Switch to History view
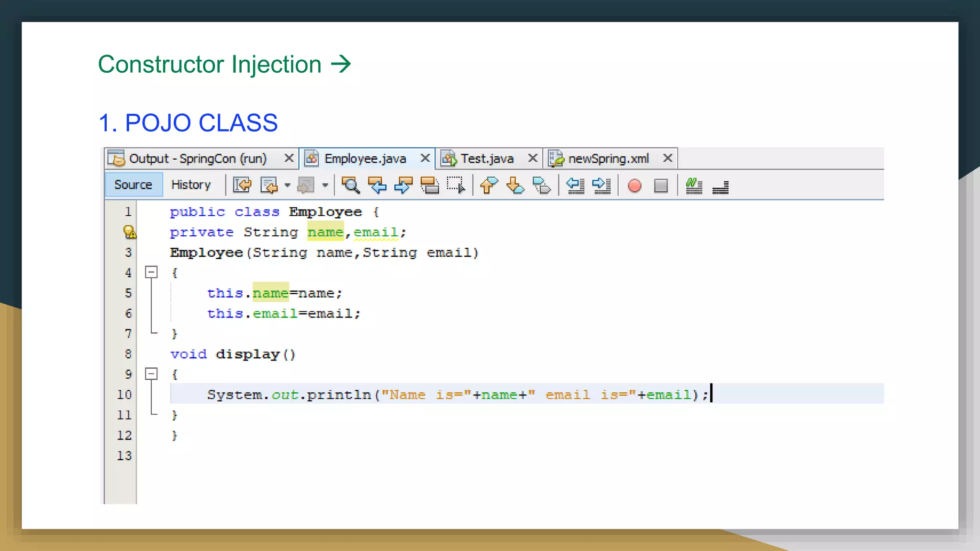 coord(191,185)
